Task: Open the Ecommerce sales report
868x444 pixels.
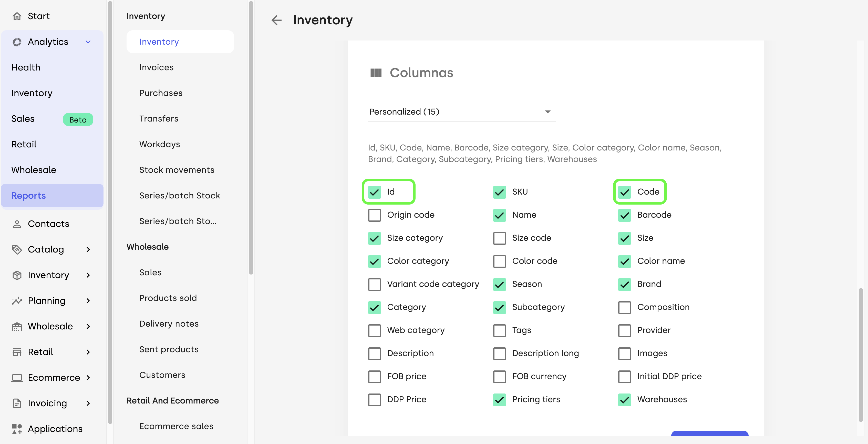Action: click(x=180, y=426)
